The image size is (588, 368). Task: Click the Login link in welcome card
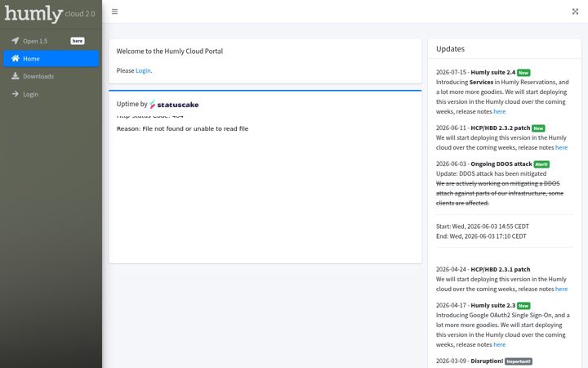coord(143,70)
